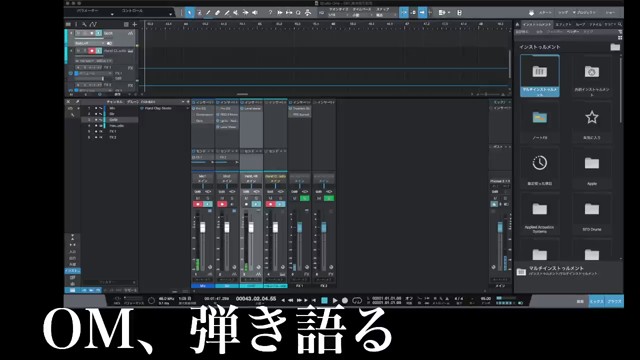The height and width of the screenshot is (360, 640).
Task: Select the Split tool
Action: (x=208, y=13)
